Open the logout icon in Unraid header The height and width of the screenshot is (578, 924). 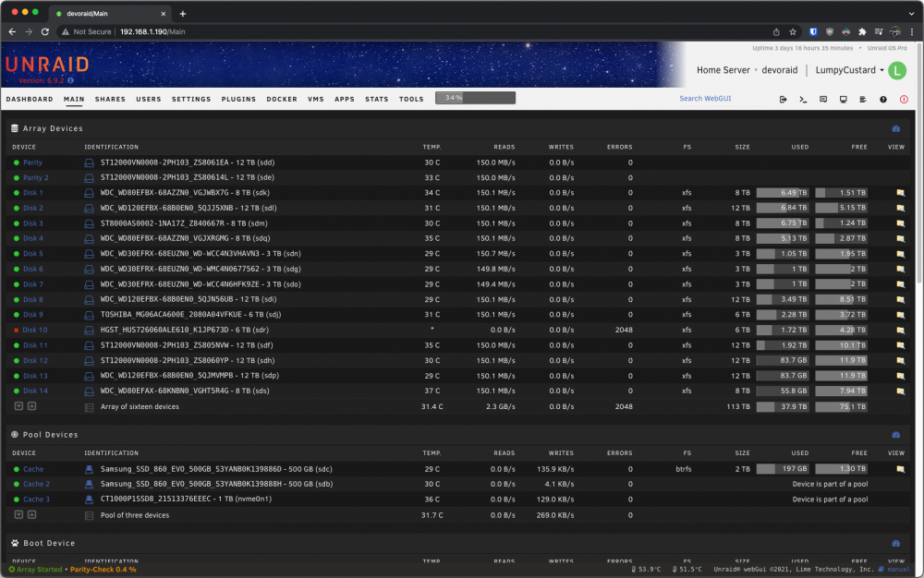(x=784, y=100)
